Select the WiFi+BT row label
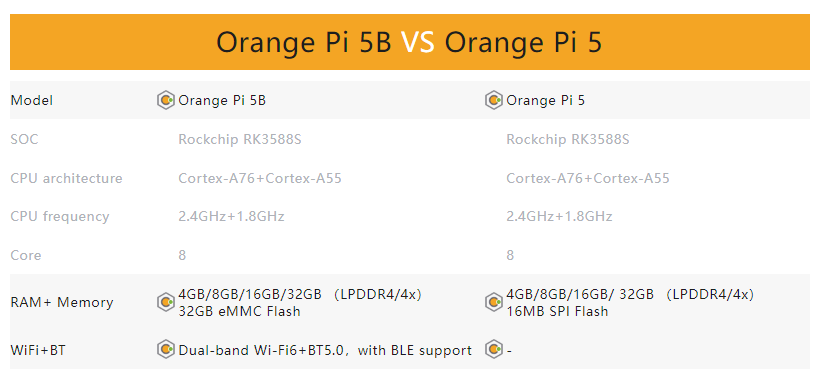Viewport: 824px width, 377px height. pos(38,350)
